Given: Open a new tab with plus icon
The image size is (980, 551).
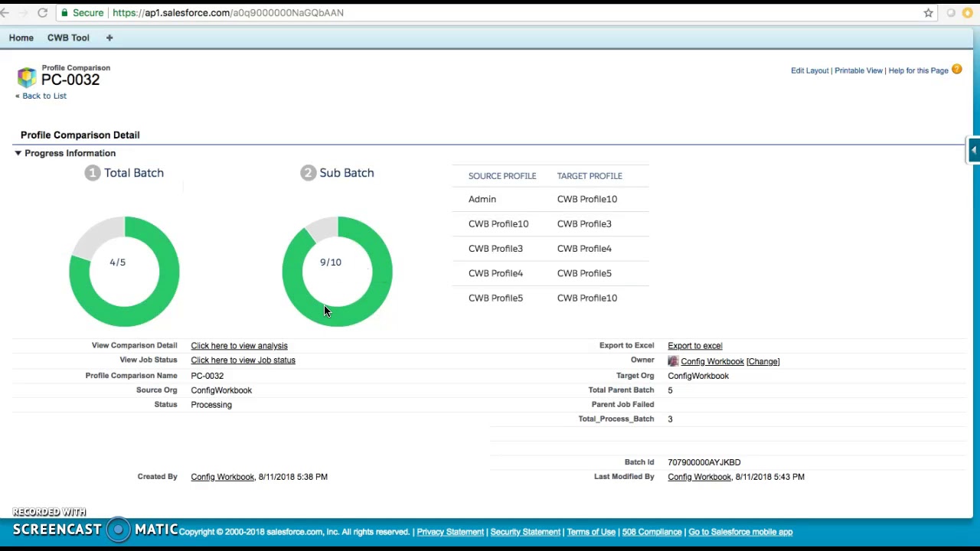Looking at the screenshot, I should tap(109, 37).
